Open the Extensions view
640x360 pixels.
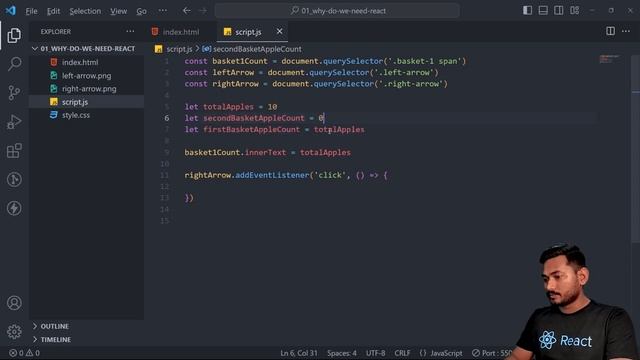click(14, 151)
